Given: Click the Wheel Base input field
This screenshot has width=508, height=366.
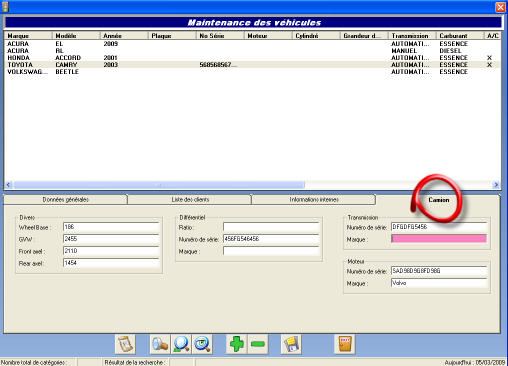Looking at the screenshot, I should 111,227.
